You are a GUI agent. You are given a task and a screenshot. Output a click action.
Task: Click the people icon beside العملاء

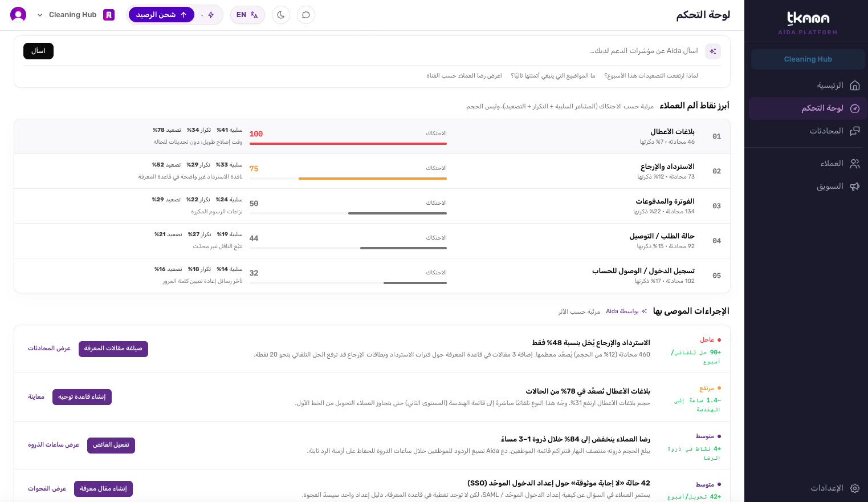(x=855, y=164)
